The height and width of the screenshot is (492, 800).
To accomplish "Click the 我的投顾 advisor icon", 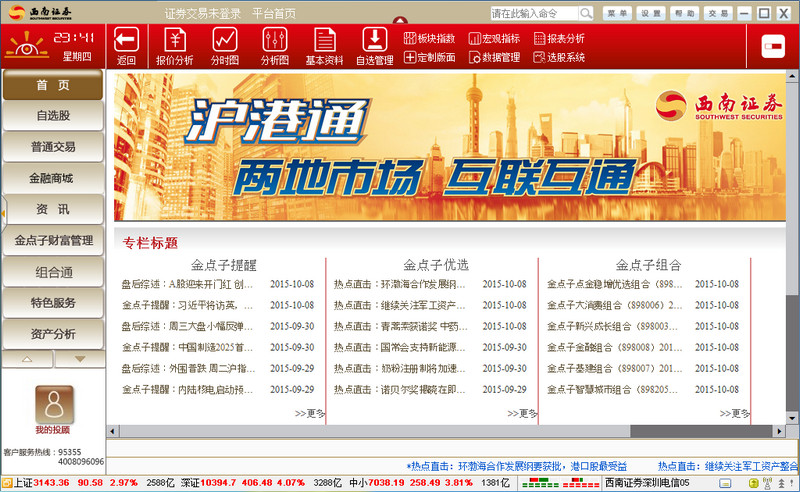I will pyautogui.click(x=54, y=404).
